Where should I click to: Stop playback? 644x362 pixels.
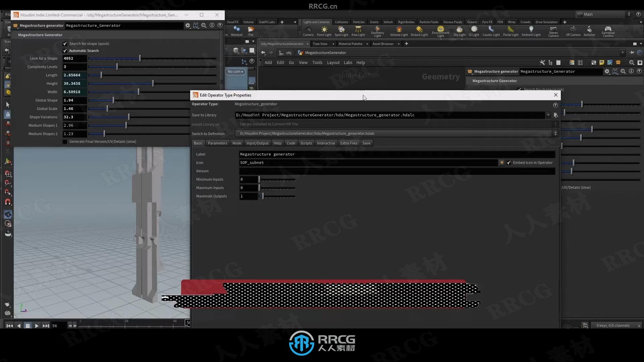(x=28, y=325)
